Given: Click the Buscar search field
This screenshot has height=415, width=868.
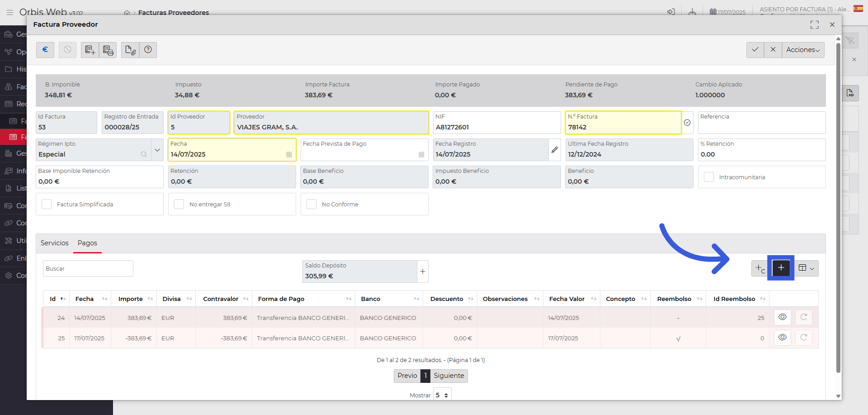Looking at the screenshot, I should [x=88, y=268].
